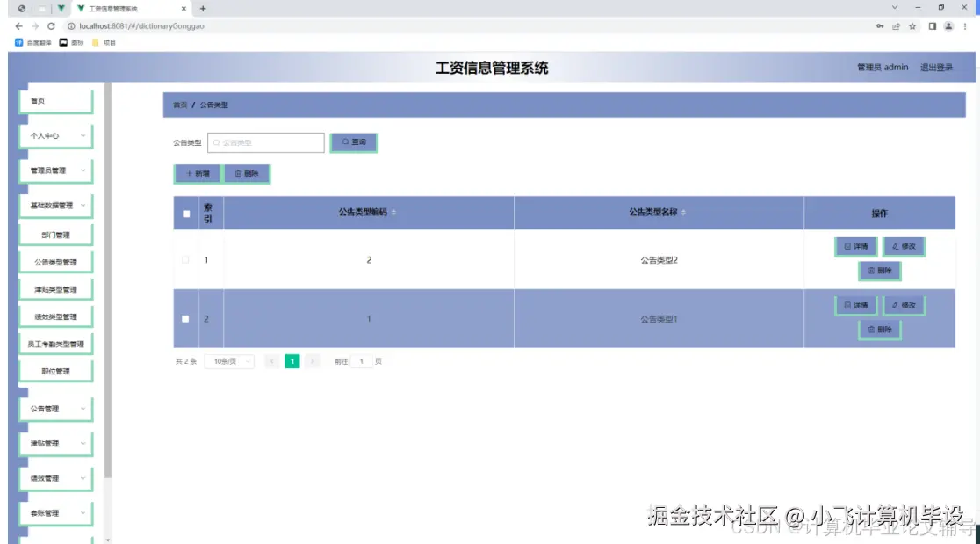Open 公告类型管理 in the sidebar
This screenshot has width=980, height=544.
[x=56, y=263]
